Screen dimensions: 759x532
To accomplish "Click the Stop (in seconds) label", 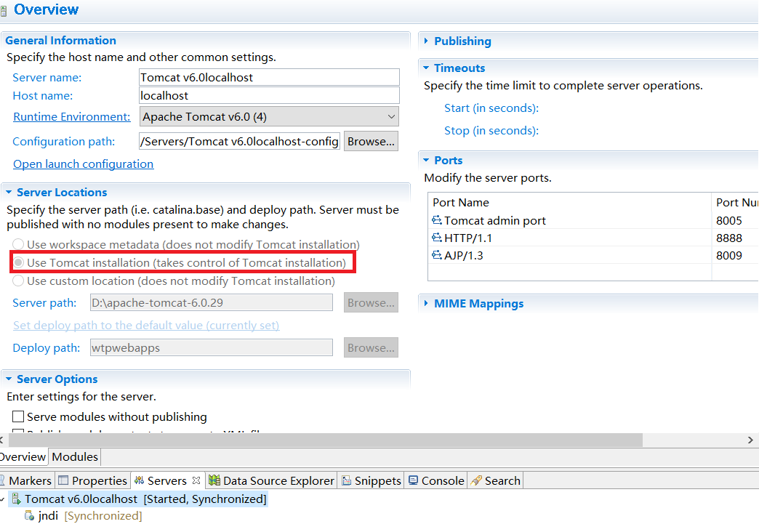I will pyautogui.click(x=491, y=131).
